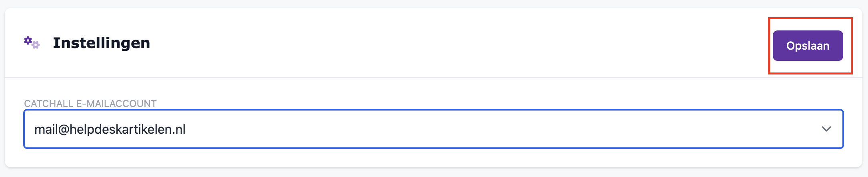The width and height of the screenshot is (868, 177).
Task: Click the settings gears icon in the header
Action: coord(32,42)
